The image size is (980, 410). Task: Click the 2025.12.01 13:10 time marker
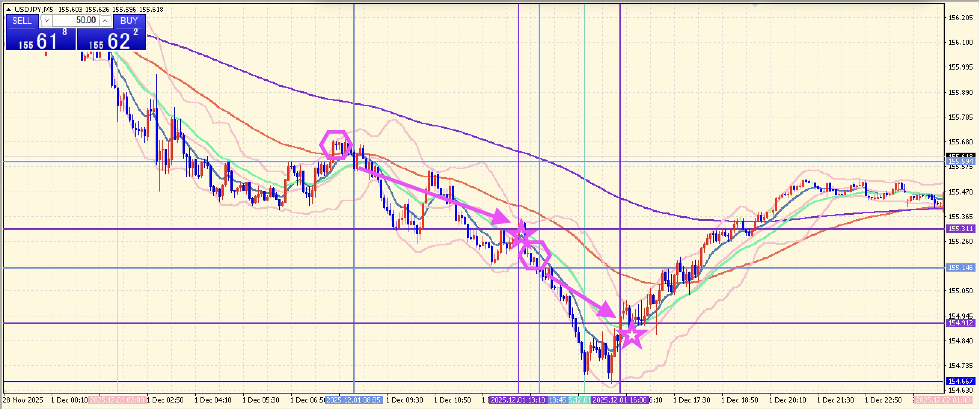[518, 401]
